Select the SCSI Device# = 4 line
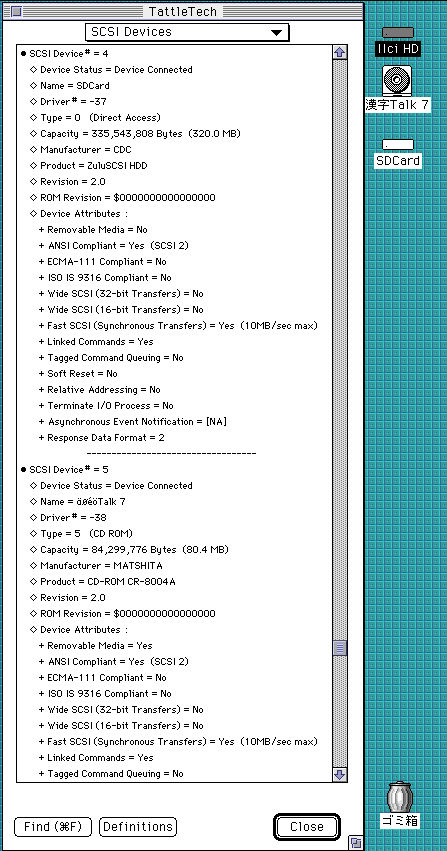The width and height of the screenshot is (447, 851). tap(65, 54)
